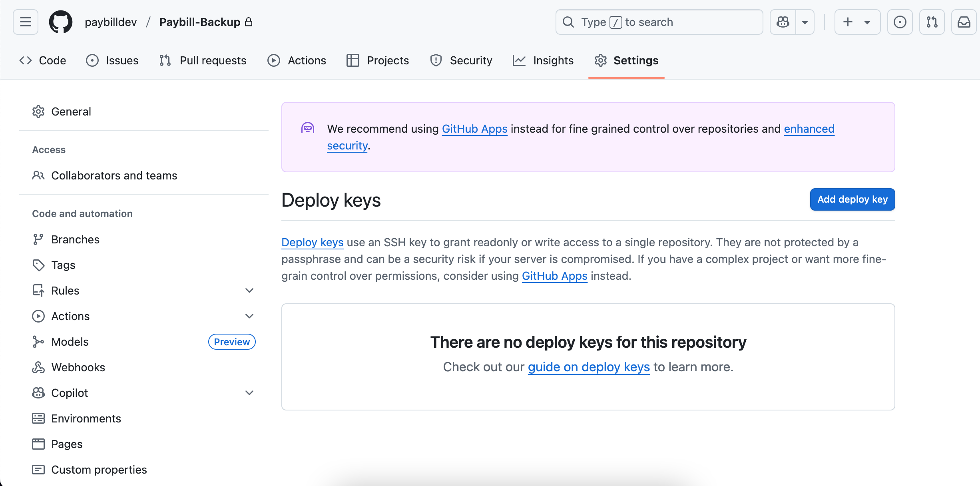Expand the Copilot settings section
The height and width of the screenshot is (486, 980).
[x=249, y=393]
